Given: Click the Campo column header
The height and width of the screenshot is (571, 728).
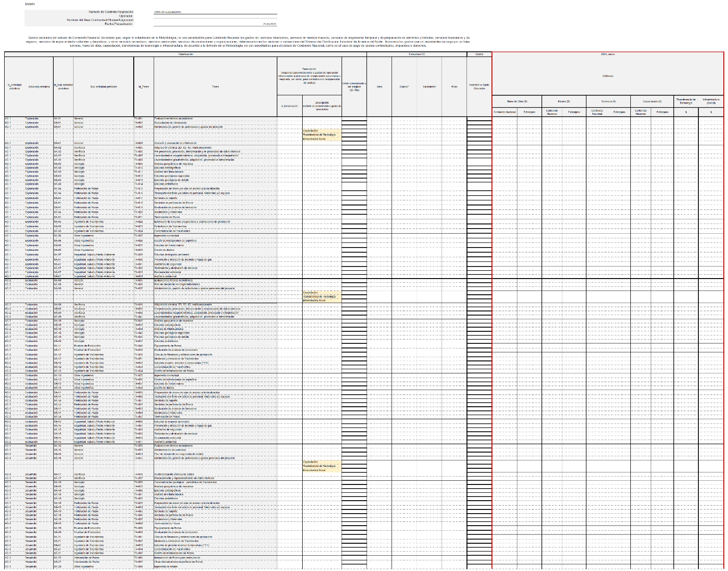Looking at the screenshot, I should point(404,87).
